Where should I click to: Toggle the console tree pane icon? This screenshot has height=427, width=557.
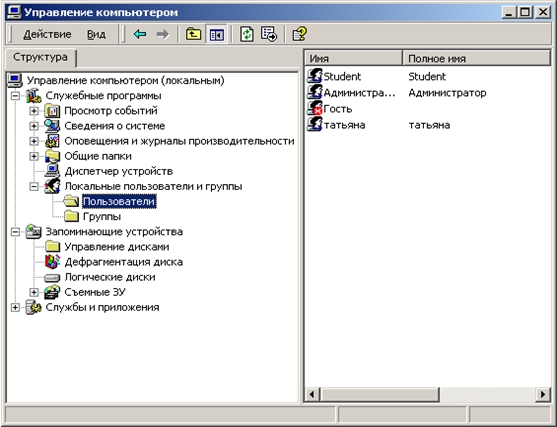click(216, 35)
